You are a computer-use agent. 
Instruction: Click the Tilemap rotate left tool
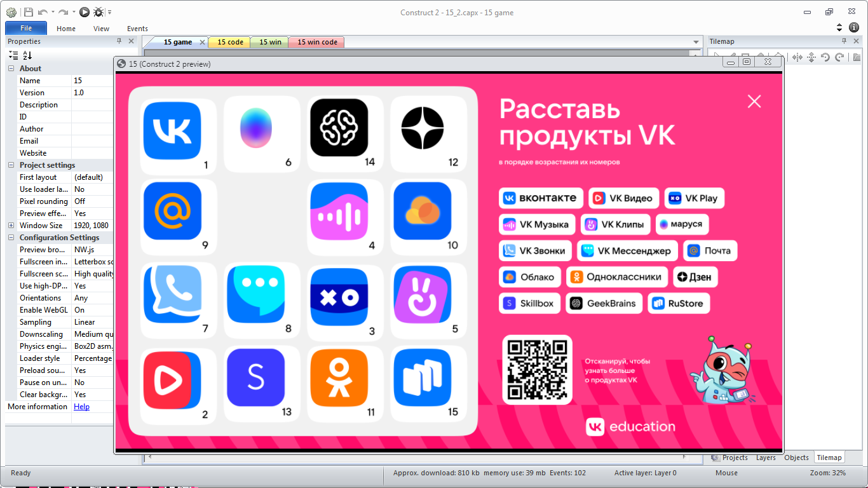pyautogui.click(x=825, y=57)
